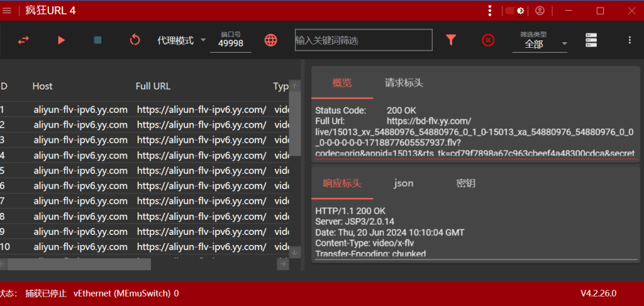The width and height of the screenshot is (644, 306).
Task: Click the server stack icon
Action: point(591,40)
